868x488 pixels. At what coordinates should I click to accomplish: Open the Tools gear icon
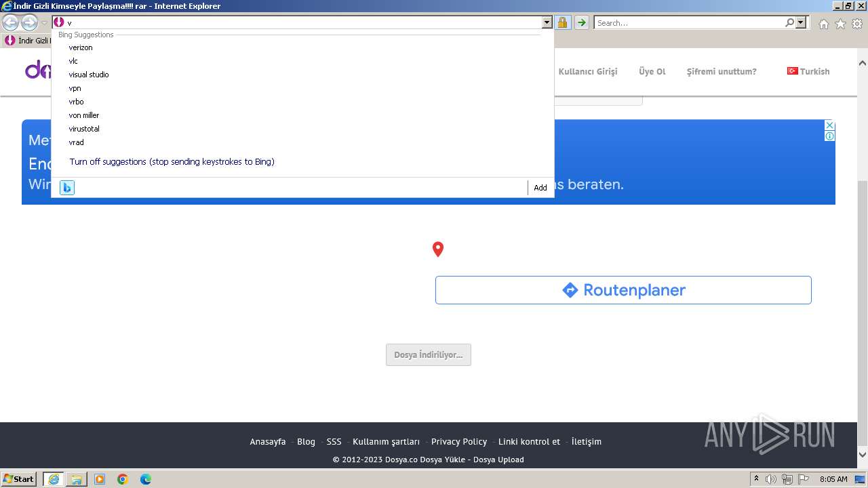click(x=857, y=24)
